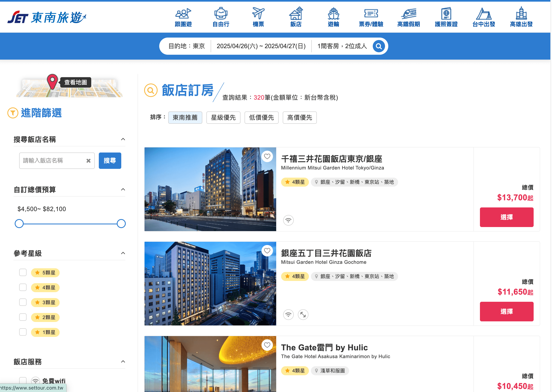
Task: Check the 3顆星 star rating box
Action: pos(23,302)
